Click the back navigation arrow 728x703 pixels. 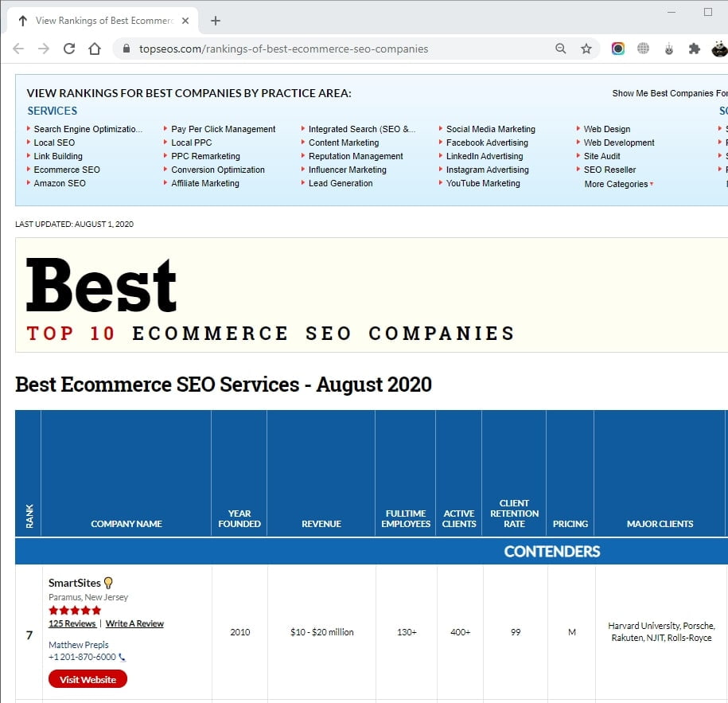pos(18,48)
